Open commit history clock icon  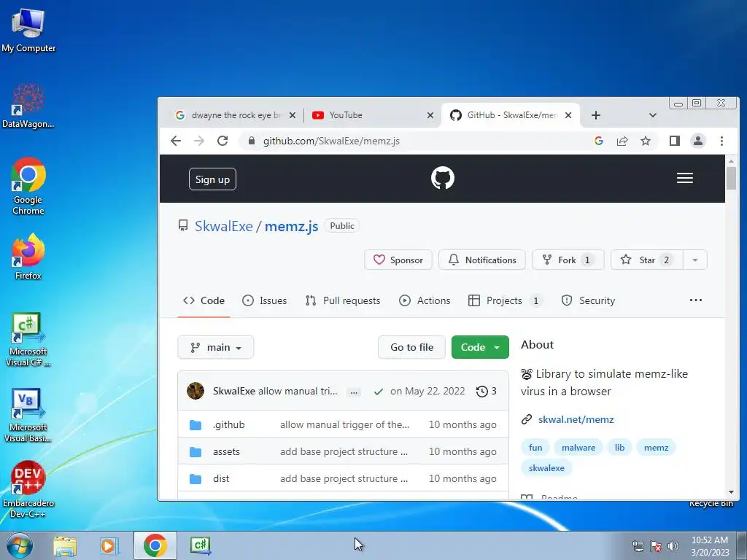pos(482,392)
